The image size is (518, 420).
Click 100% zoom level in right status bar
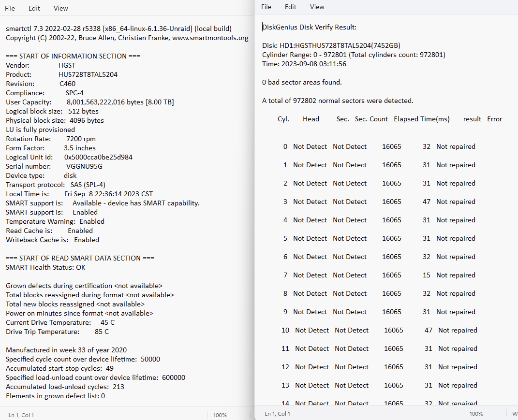point(476,414)
